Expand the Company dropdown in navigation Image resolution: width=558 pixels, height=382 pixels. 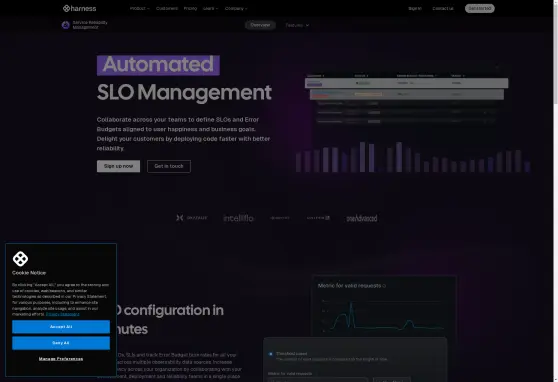pos(236,8)
